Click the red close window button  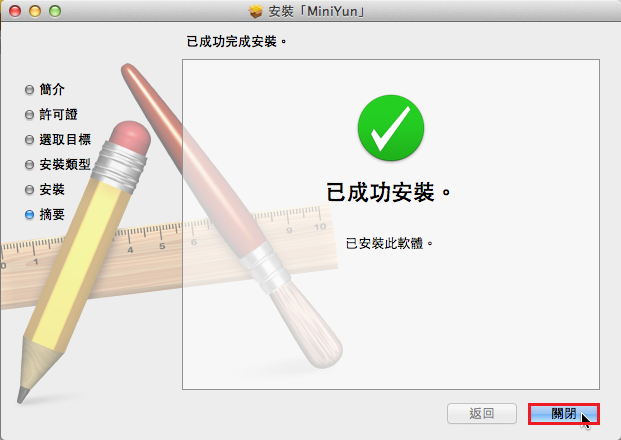coord(15,11)
